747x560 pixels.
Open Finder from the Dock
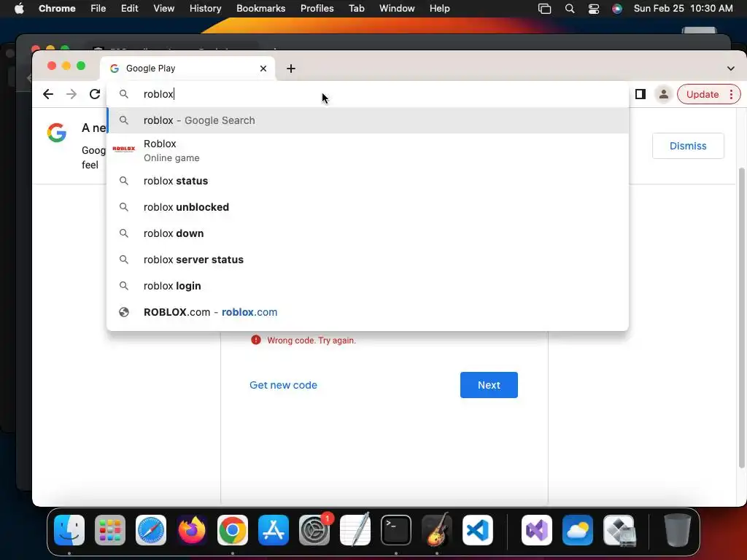click(x=69, y=530)
